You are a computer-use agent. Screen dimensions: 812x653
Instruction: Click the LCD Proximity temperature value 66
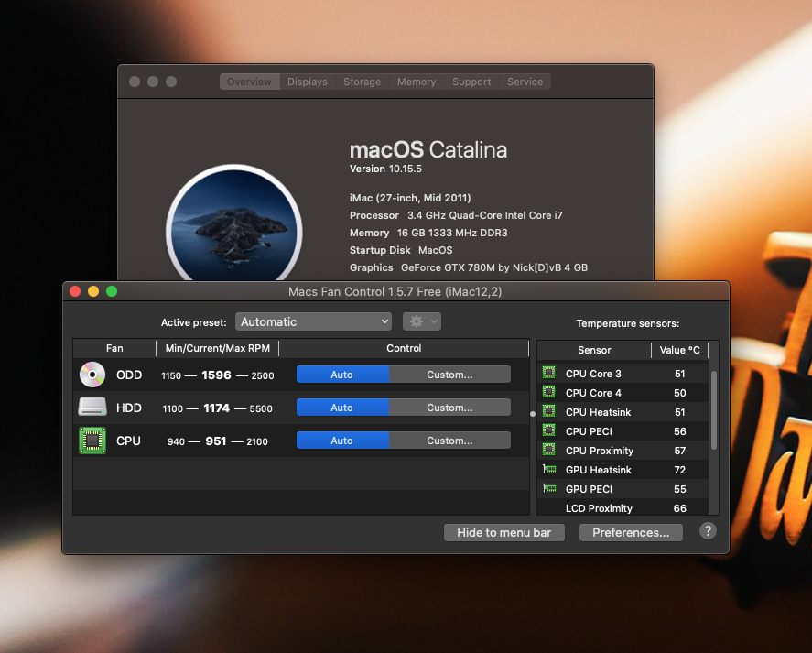point(680,508)
